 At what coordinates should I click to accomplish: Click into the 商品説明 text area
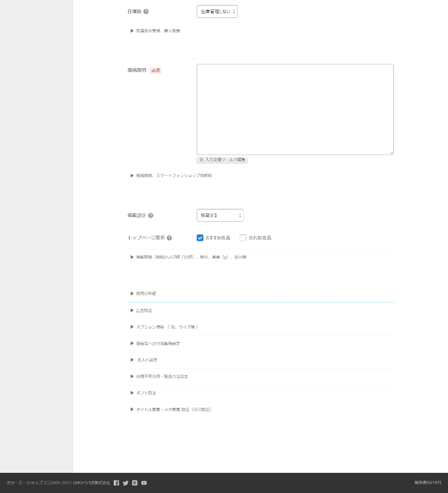[x=295, y=109]
